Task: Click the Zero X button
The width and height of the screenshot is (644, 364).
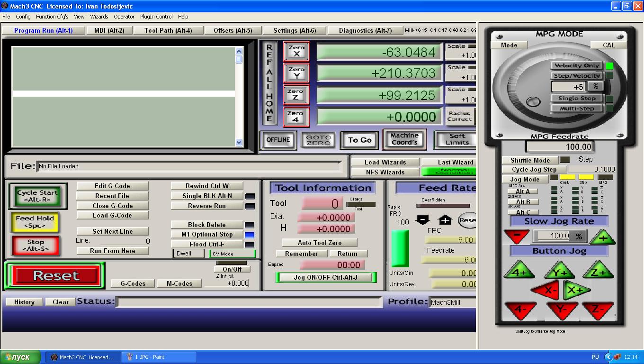Action: [296, 51]
